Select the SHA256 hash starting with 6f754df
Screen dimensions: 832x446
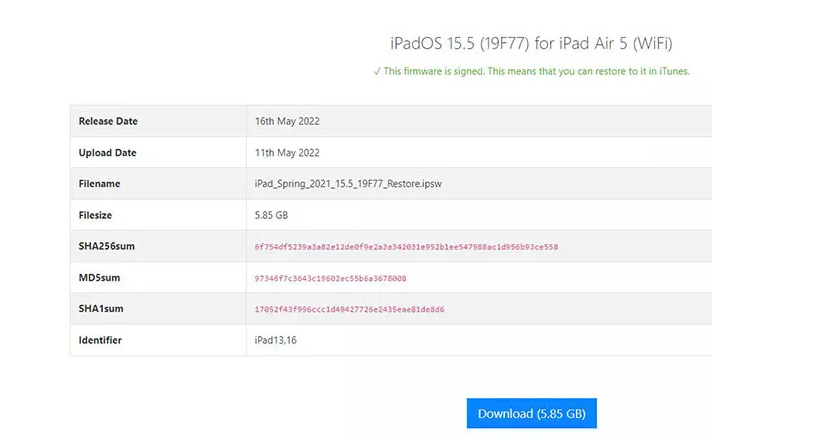tap(406, 247)
